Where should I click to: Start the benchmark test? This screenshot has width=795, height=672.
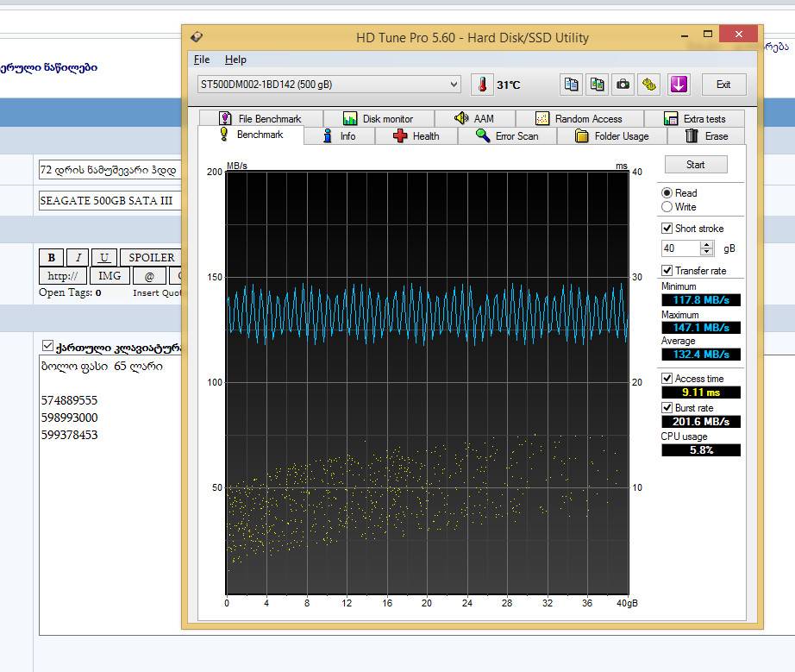click(x=696, y=164)
